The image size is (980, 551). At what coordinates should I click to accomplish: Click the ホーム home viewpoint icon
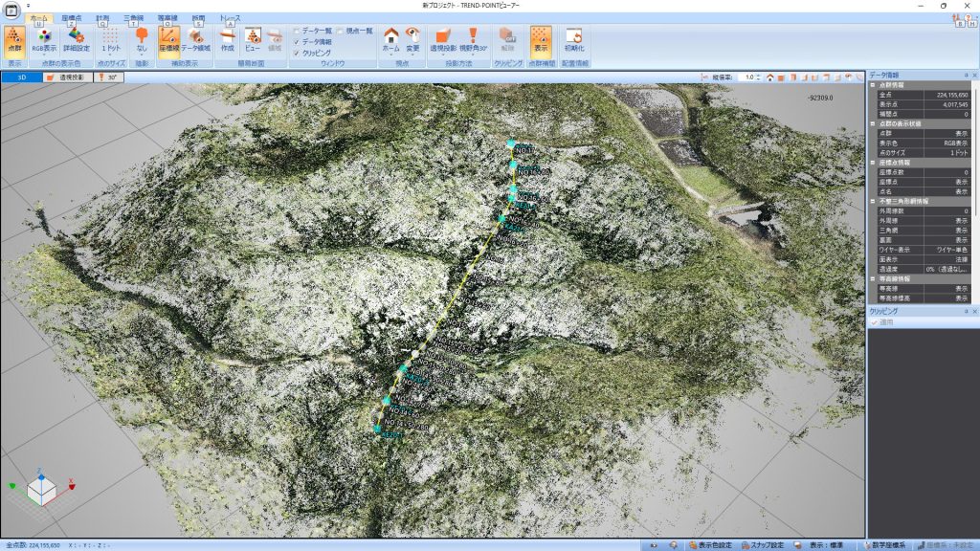[390, 39]
